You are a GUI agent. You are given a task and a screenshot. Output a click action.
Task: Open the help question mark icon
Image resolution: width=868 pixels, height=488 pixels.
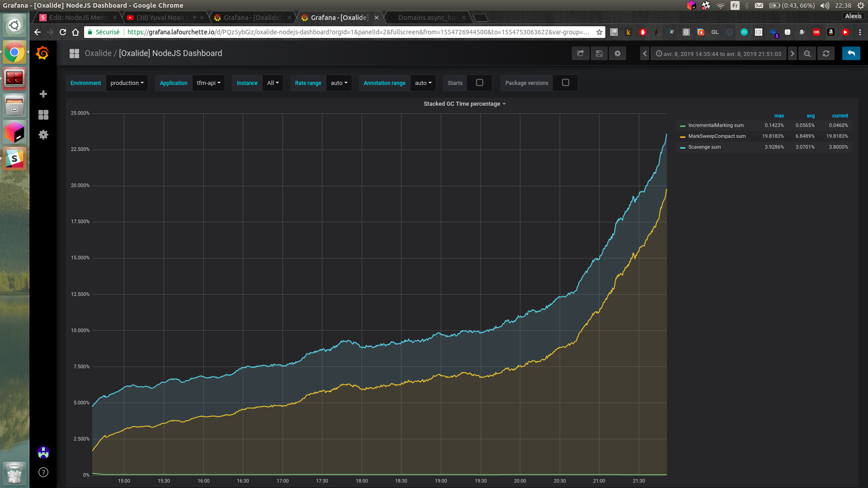[x=43, y=472]
